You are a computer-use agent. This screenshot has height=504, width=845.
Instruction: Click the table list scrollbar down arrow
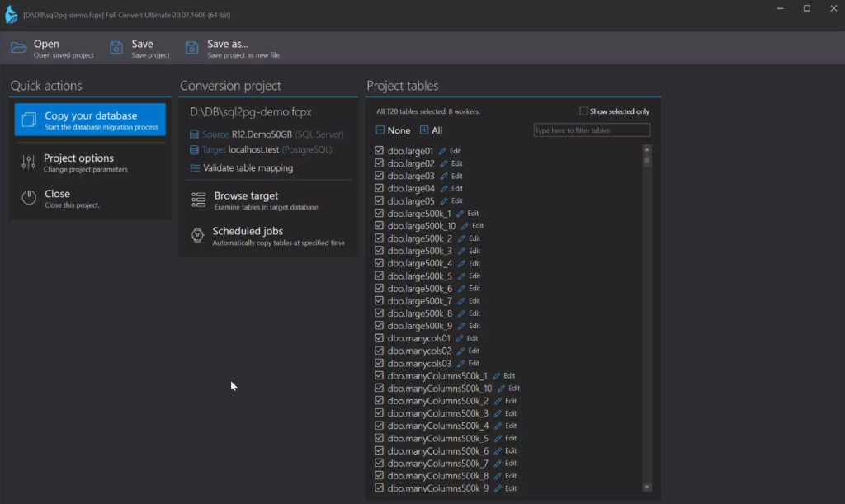[x=647, y=488]
